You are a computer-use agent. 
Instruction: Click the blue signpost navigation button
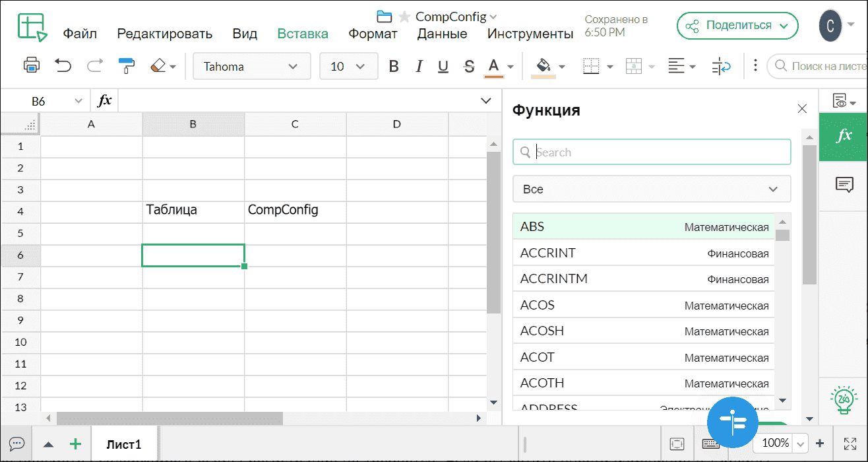[732, 422]
